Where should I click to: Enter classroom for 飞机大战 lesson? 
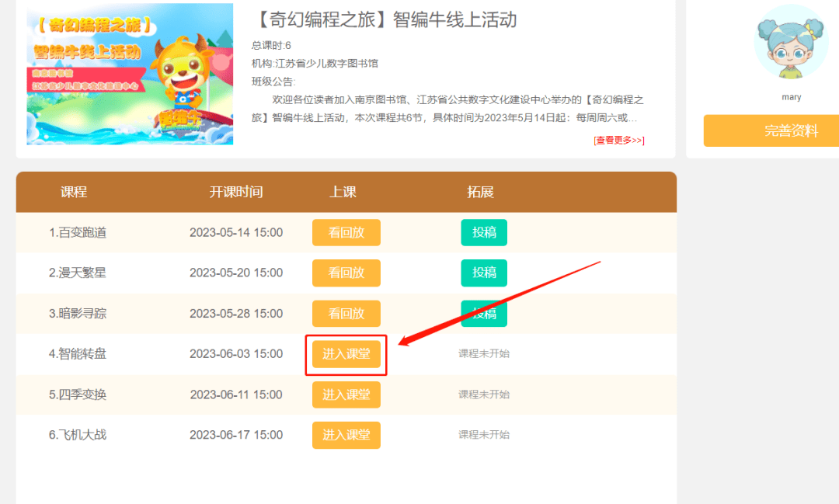click(346, 435)
